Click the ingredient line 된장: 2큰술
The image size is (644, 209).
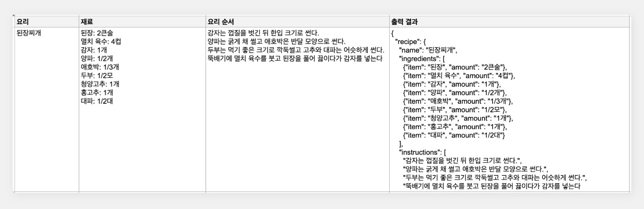point(97,33)
